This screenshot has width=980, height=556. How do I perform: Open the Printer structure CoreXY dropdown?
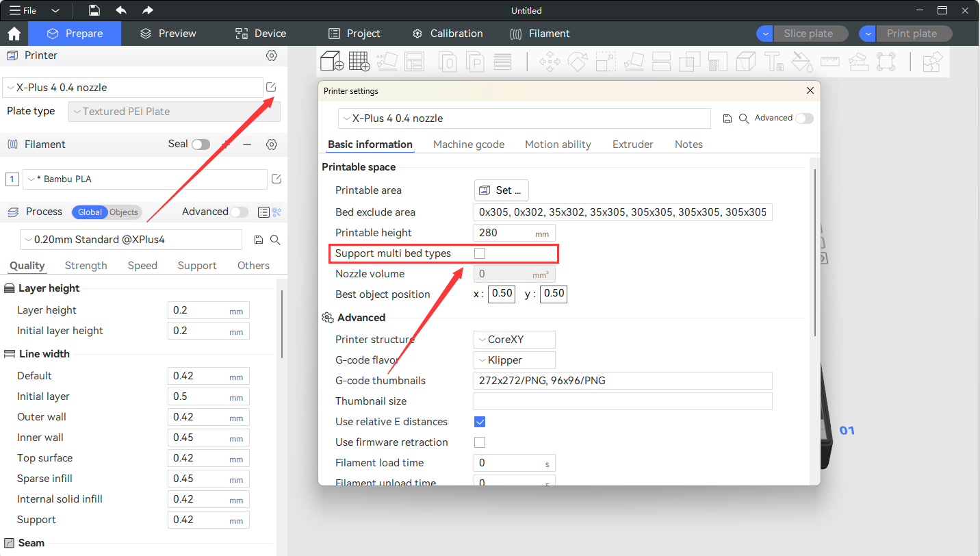(514, 340)
